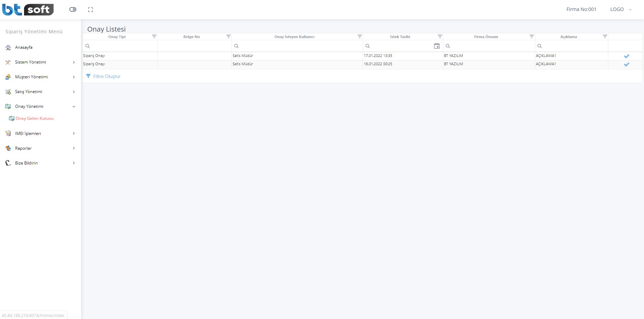
Task: Open Onay Gelen Kutusu submenu link
Action: (x=35, y=118)
